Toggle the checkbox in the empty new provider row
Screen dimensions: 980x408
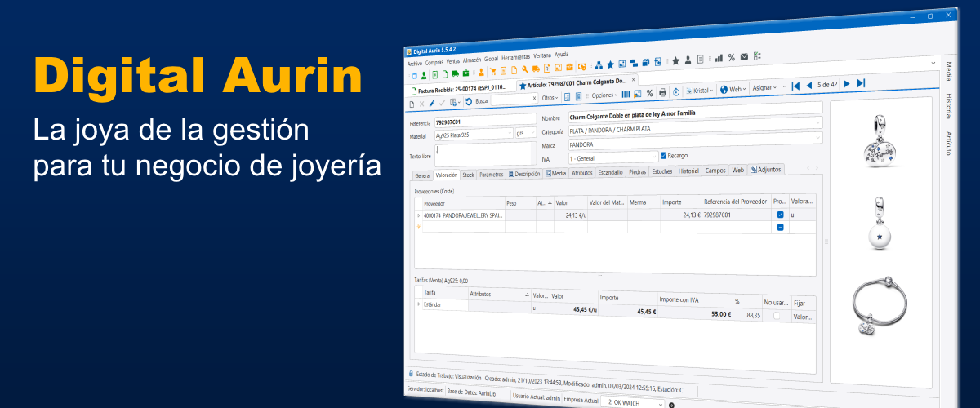click(x=781, y=227)
